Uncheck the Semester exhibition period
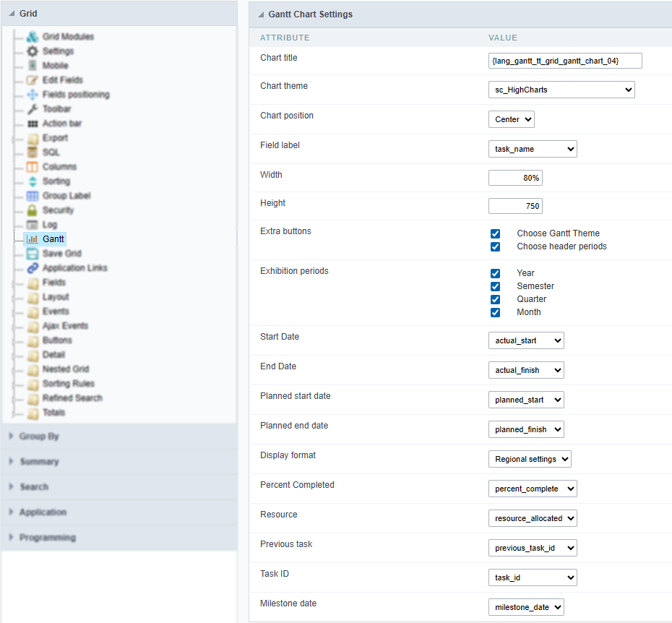The width and height of the screenshot is (672, 623). coord(495,286)
